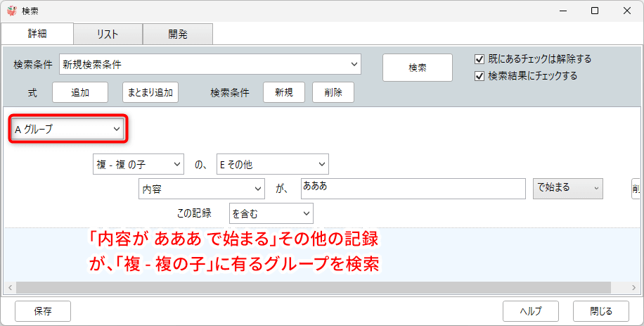The height and width of the screenshot is (326, 644).
Task: Toggle 検索結果にチェックする checkbox
Action: click(x=480, y=75)
